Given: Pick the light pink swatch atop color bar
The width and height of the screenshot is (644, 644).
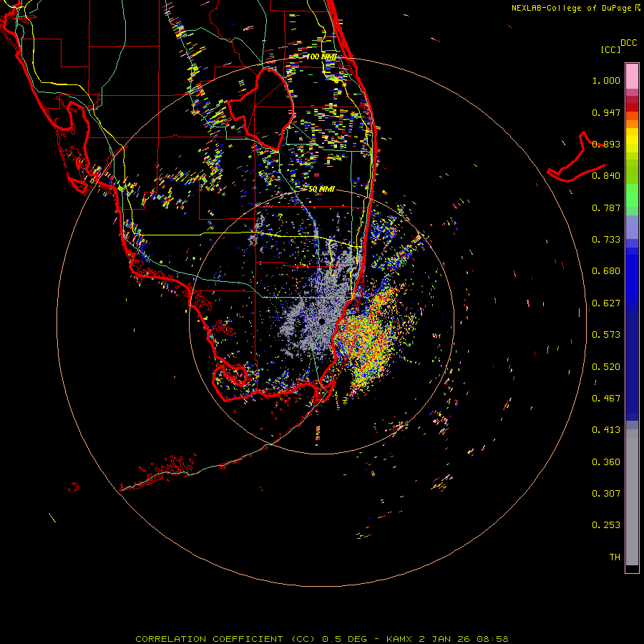Looking at the screenshot, I should (x=632, y=77).
